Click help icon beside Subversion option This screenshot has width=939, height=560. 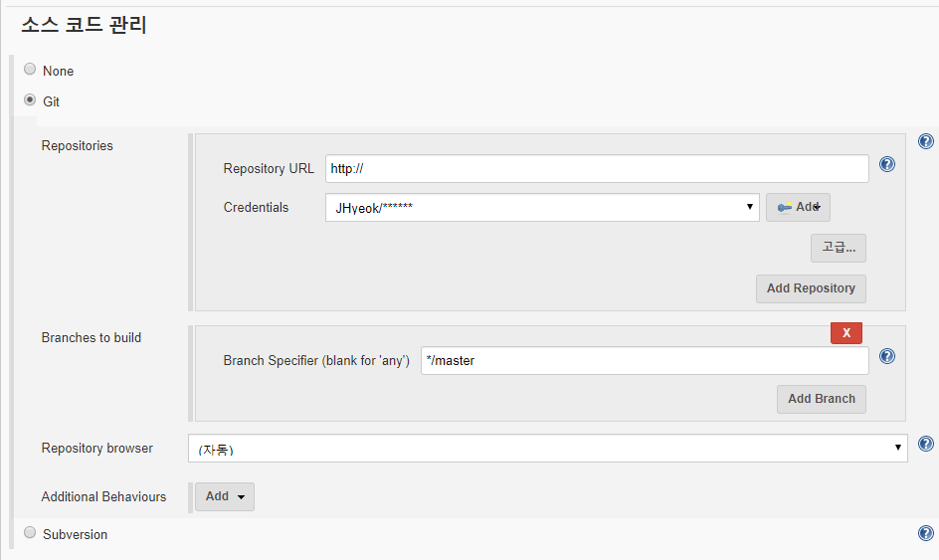(x=925, y=534)
